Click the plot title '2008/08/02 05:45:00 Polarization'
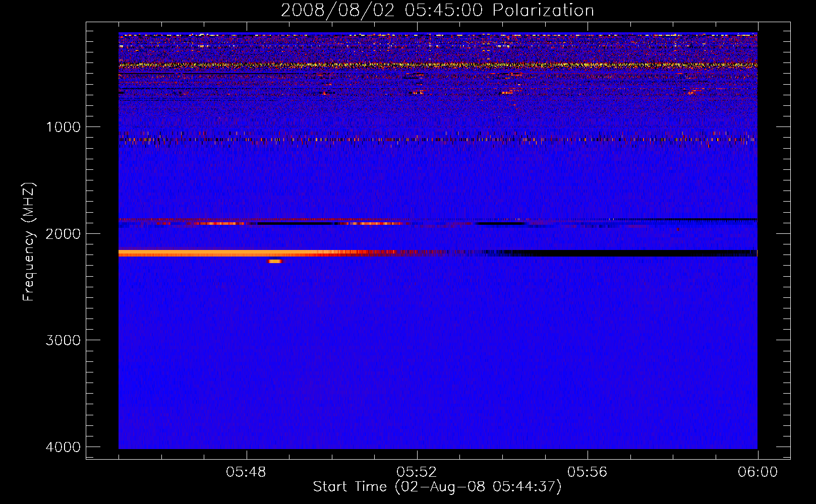This screenshot has height=504, width=816. coord(437,11)
